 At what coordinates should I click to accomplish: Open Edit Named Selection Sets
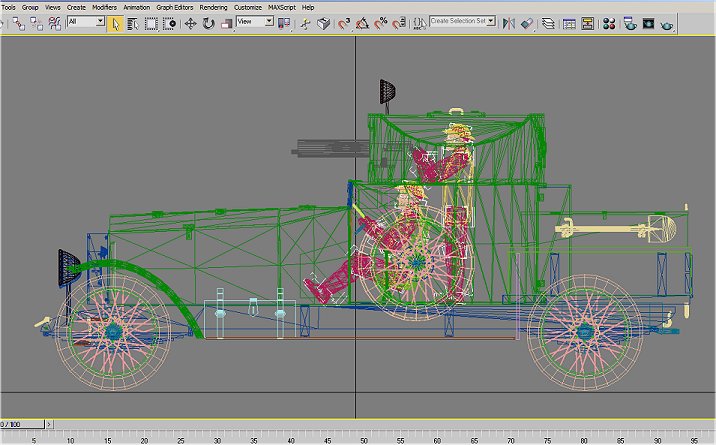(x=419, y=23)
